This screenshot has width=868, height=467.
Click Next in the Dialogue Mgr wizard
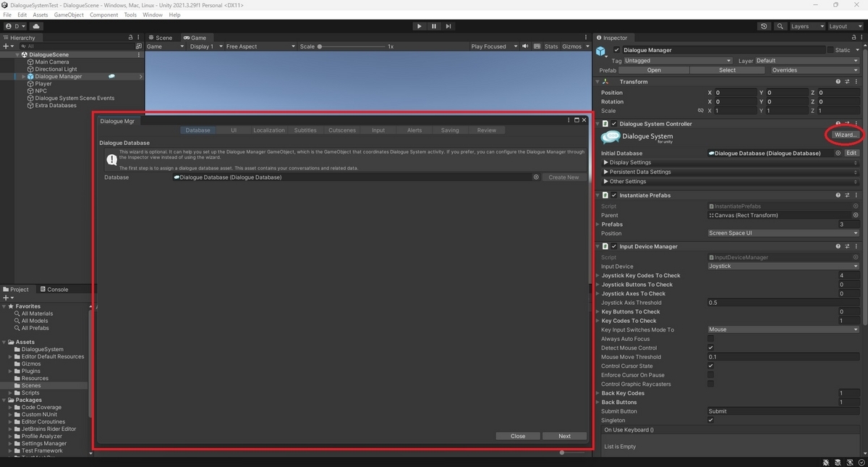pyautogui.click(x=564, y=436)
